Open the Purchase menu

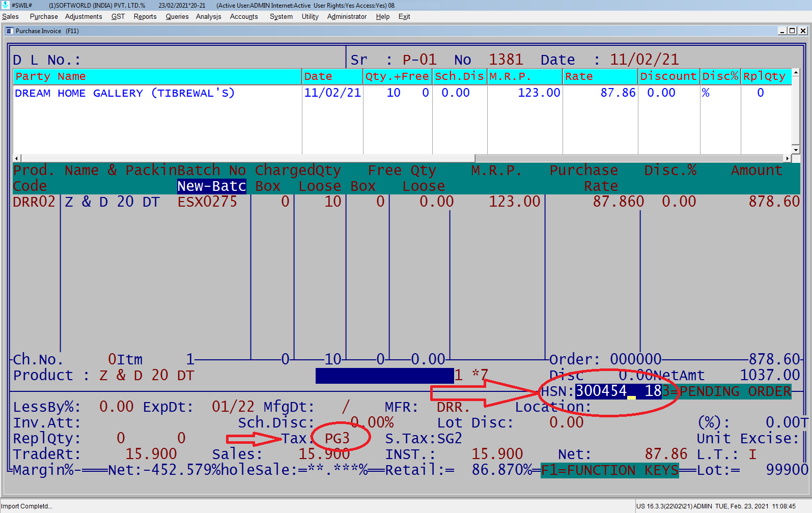pos(44,16)
